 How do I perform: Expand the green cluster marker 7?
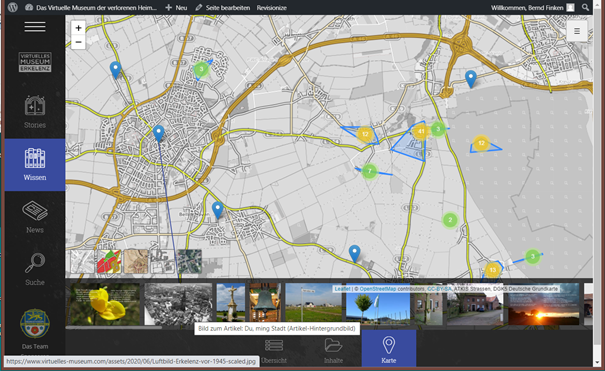pos(370,171)
